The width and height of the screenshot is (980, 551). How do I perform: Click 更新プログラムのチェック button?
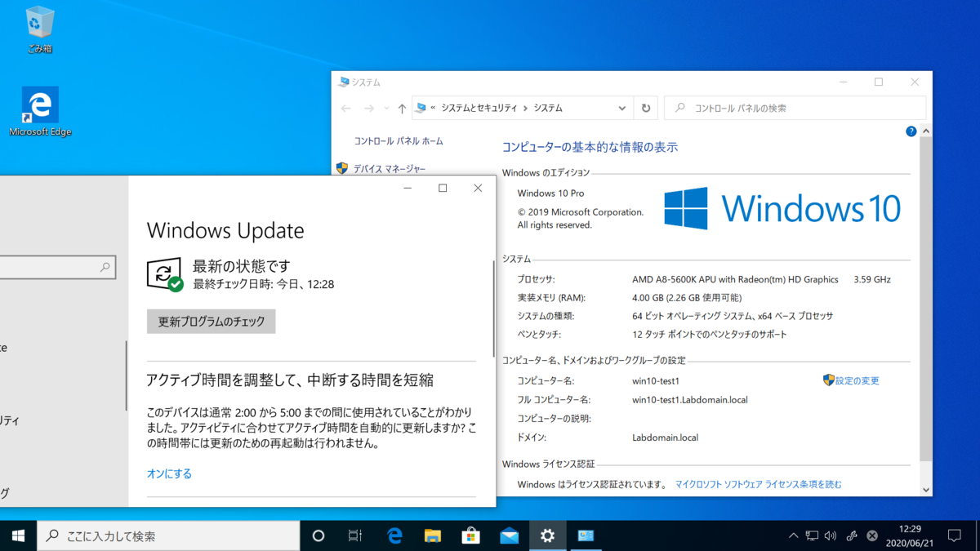pos(212,322)
